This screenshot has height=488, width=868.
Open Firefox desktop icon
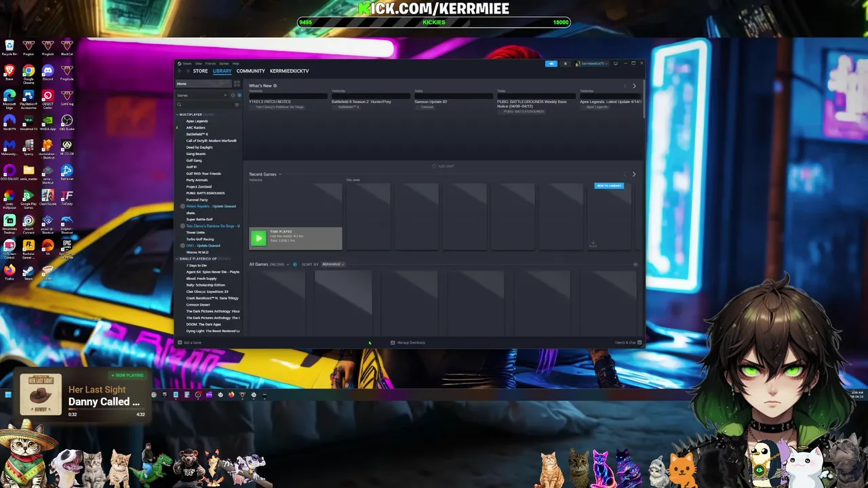coord(9,272)
